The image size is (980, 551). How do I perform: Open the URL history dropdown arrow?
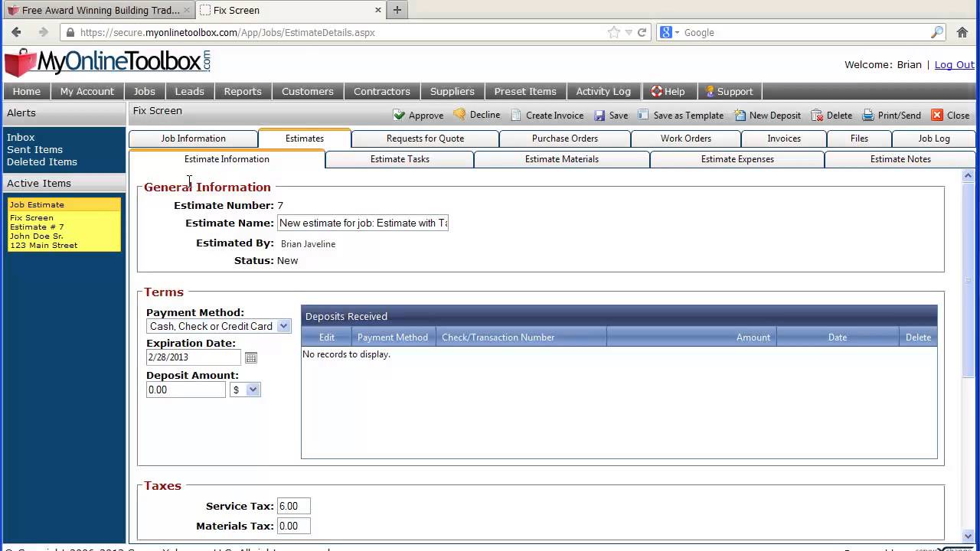(x=629, y=32)
